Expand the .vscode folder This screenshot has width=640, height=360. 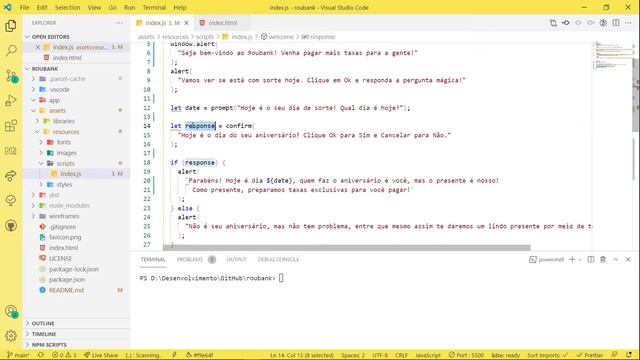click(60, 89)
